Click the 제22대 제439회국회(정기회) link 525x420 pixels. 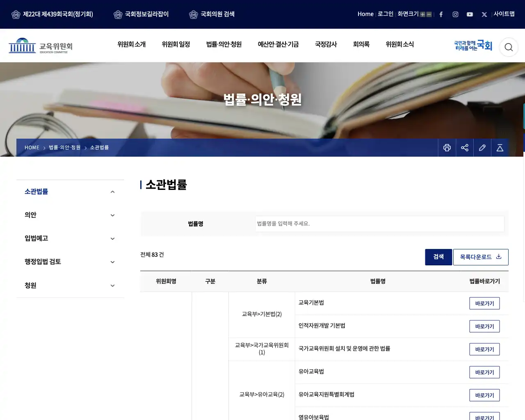[52, 14]
